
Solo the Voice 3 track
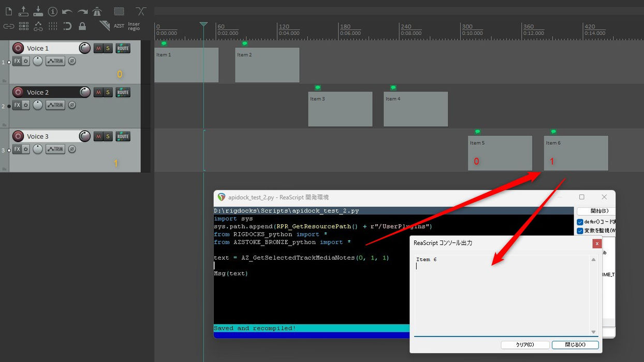pos(108,137)
